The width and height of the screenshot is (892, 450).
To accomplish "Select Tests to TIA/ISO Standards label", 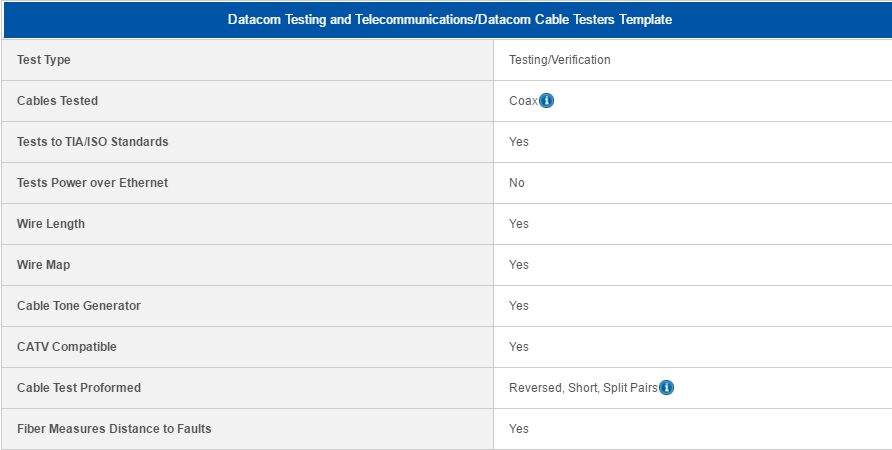I will coord(93,142).
